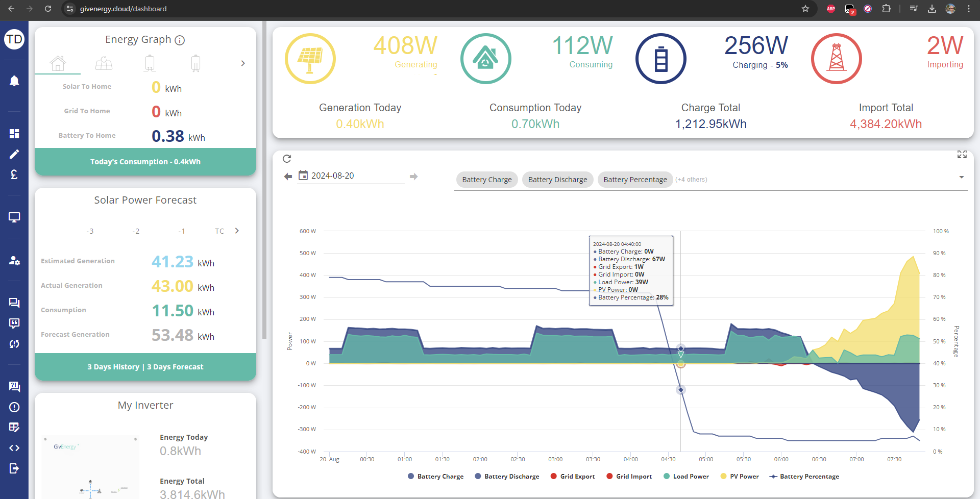This screenshot has height=499, width=980.
Task: Go to previous day arrow
Action: tap(288, 177)
